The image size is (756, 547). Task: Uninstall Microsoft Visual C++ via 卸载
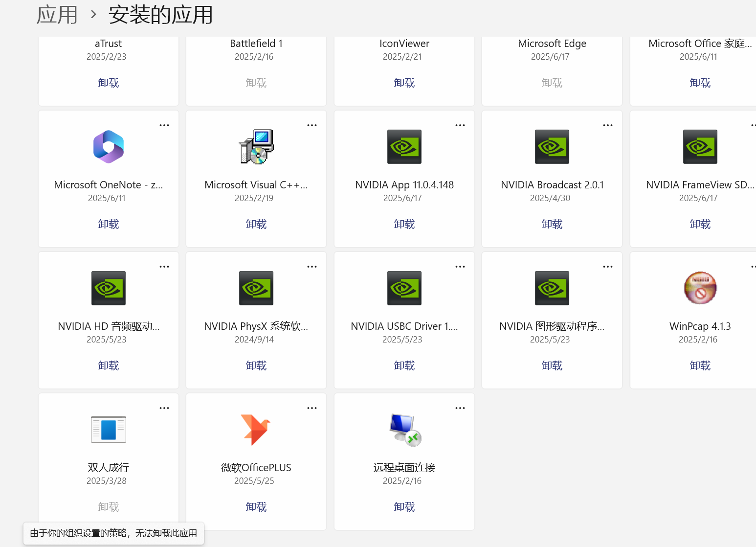pyautogui.click(x=256, y=224)
